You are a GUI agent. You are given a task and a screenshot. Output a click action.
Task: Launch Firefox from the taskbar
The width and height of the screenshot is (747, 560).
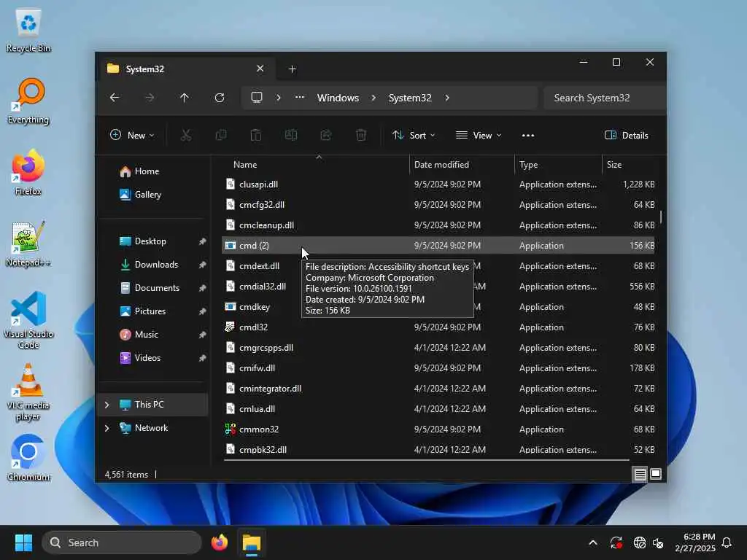(x=219, y=542)
